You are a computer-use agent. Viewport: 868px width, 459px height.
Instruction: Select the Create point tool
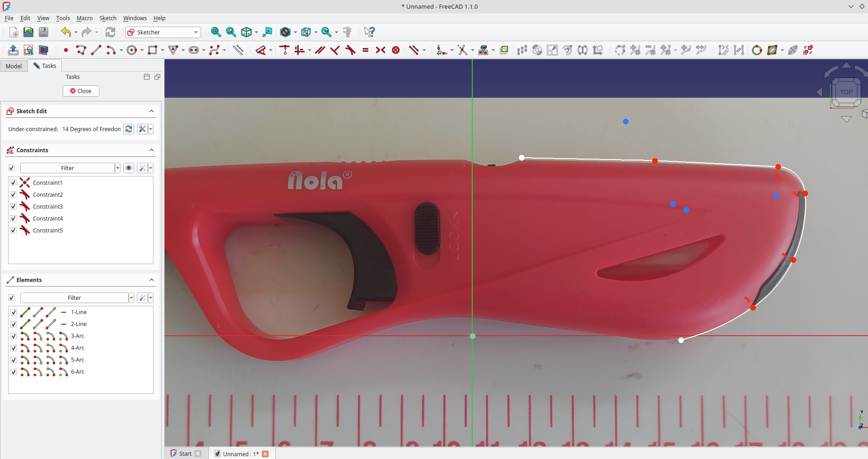coord(66,50)
